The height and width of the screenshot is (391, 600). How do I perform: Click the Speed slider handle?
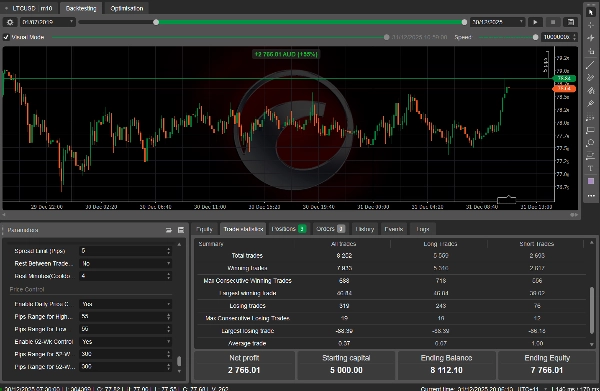(535, 37)
